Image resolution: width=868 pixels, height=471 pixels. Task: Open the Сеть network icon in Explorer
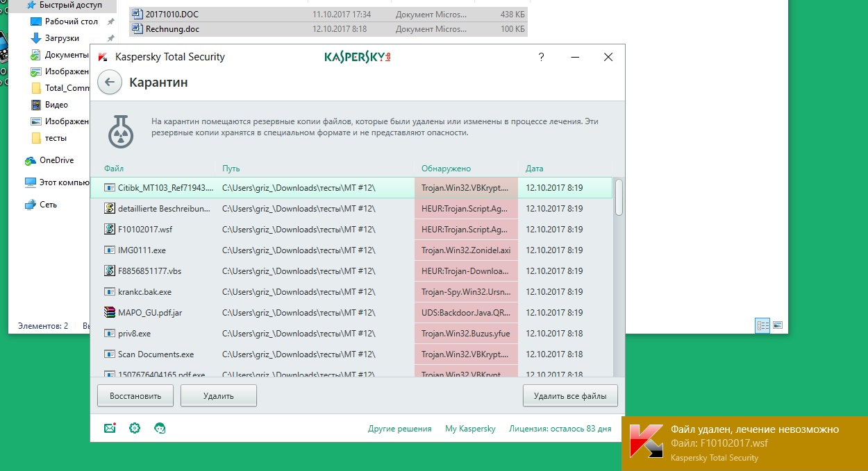coord(31,205)
